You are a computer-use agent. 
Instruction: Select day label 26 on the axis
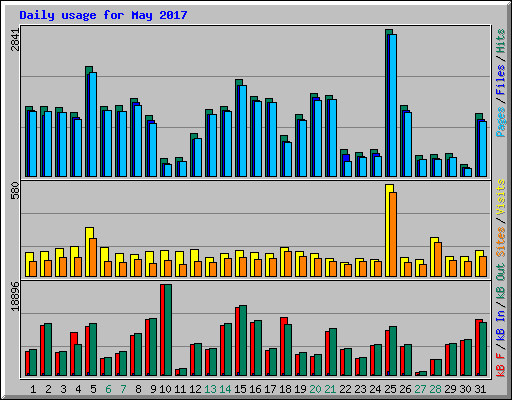405,389
